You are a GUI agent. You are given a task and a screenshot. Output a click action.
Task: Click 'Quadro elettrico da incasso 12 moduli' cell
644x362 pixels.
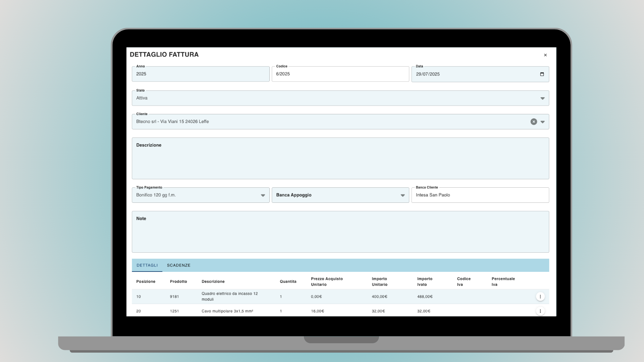tap(229, 296)
